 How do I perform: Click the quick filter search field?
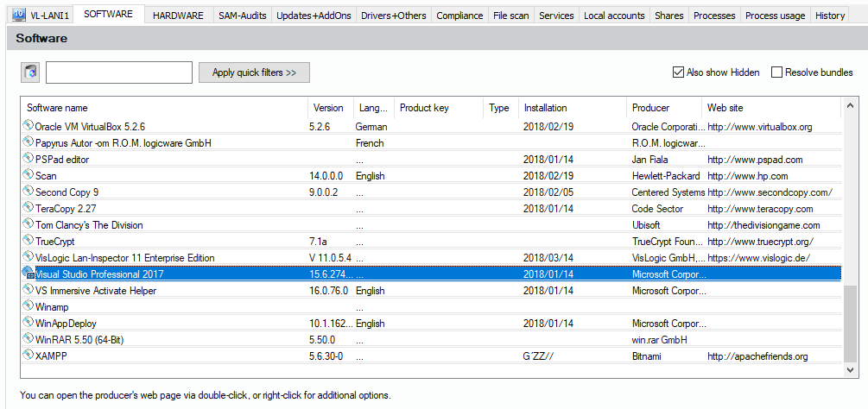(x=119, y=72)
